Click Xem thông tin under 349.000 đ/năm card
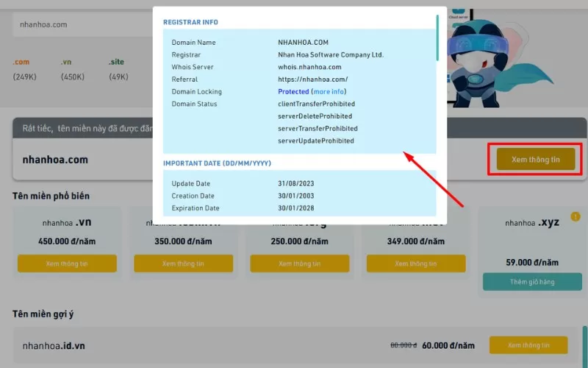The width and height of the screenshot is (588, 368). [x=415, y=263]
